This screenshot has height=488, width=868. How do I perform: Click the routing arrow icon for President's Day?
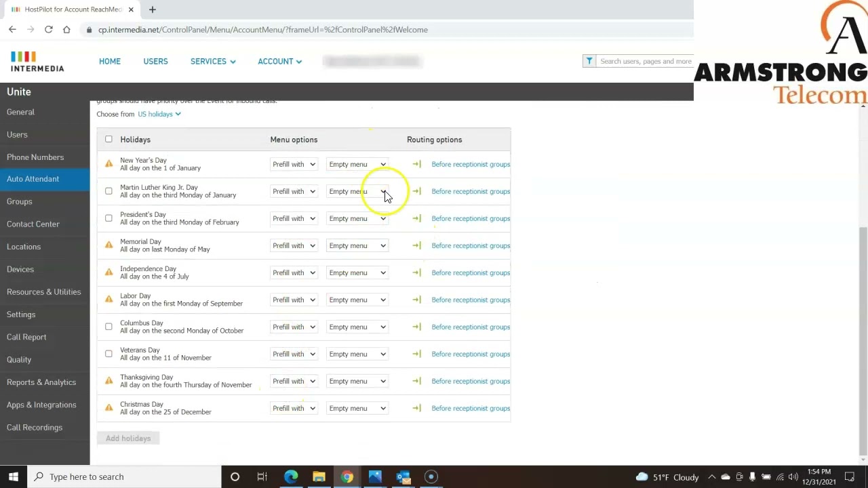click(416, 218)
